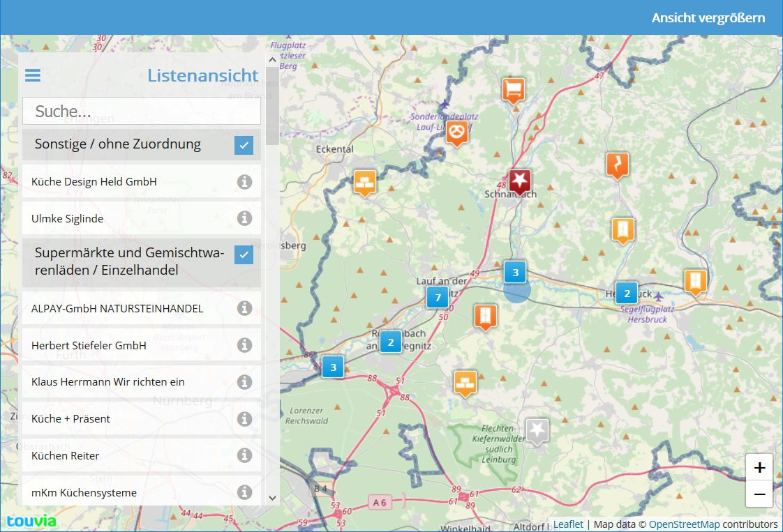The width and height of the screenshot is (783, 532).
Task: Show info for Ulmke Siglinde
Action: (x=244, y=218)
